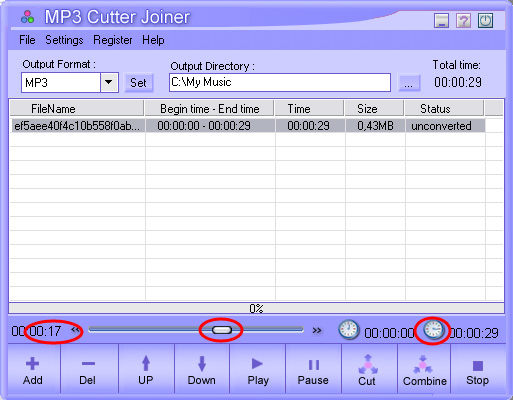The image size is (513, 400).
Task: Click the 00:00:00 begin time beside clock
Action: [389, 333]
